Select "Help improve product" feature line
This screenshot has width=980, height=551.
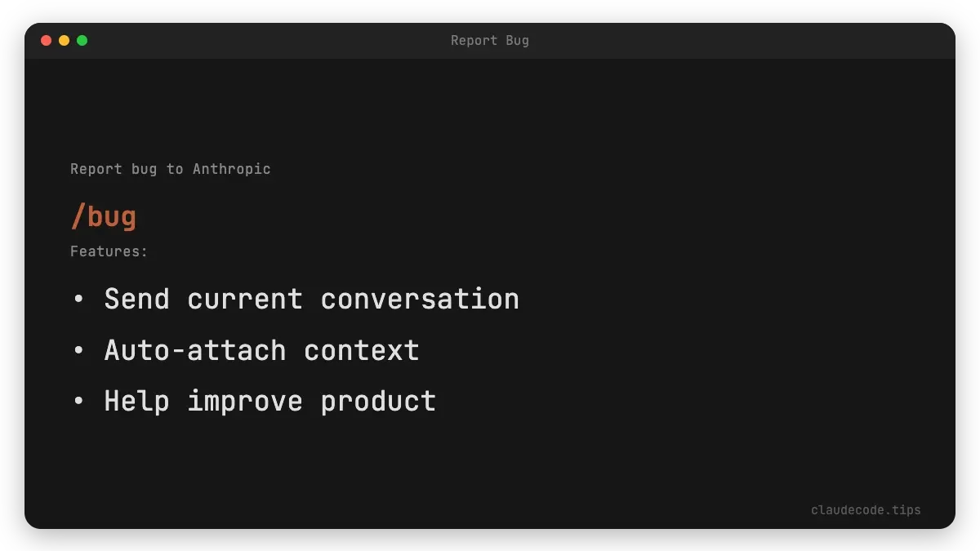tap(269, 401)
